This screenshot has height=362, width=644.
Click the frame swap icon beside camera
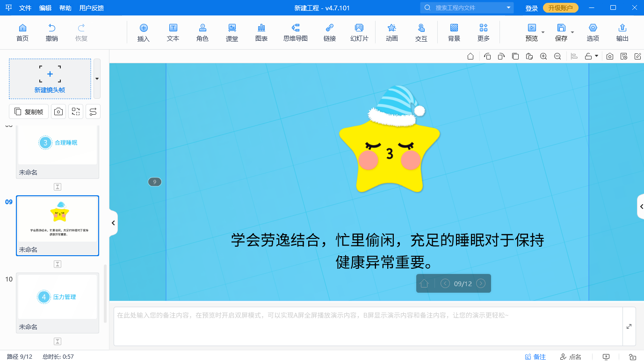(x=76, y=111)
